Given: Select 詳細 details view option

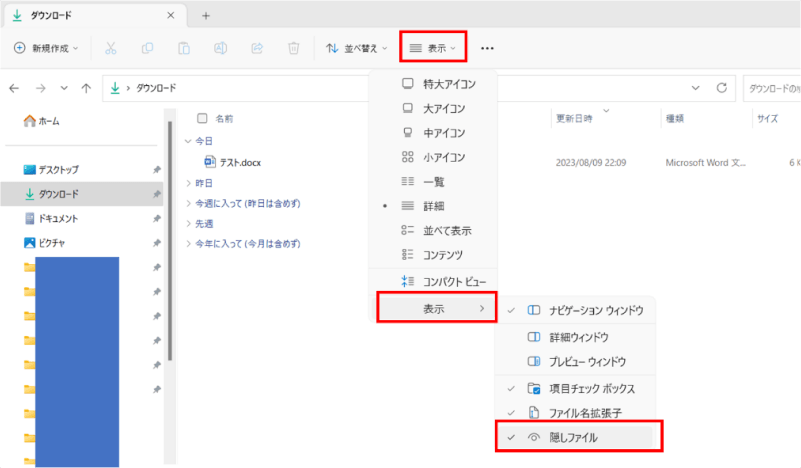Looking at the screenshot, I should [x=433, y=206].
